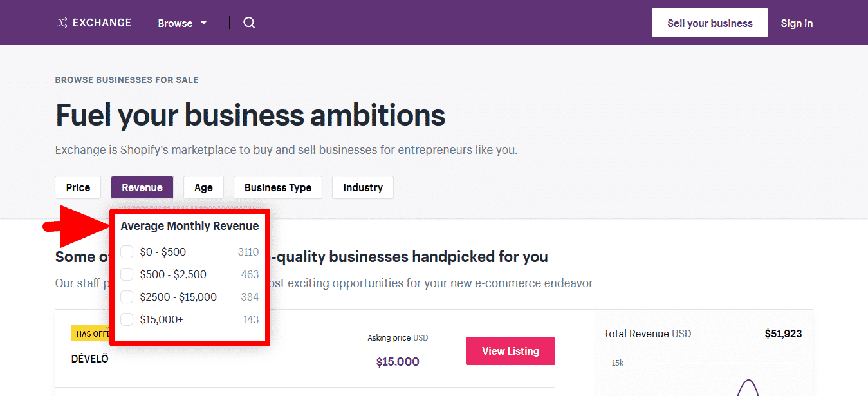This screenshot has height=396, width=868.
Task: Tick the $500 - $2,500 checkbox
Action: (127, 274)
